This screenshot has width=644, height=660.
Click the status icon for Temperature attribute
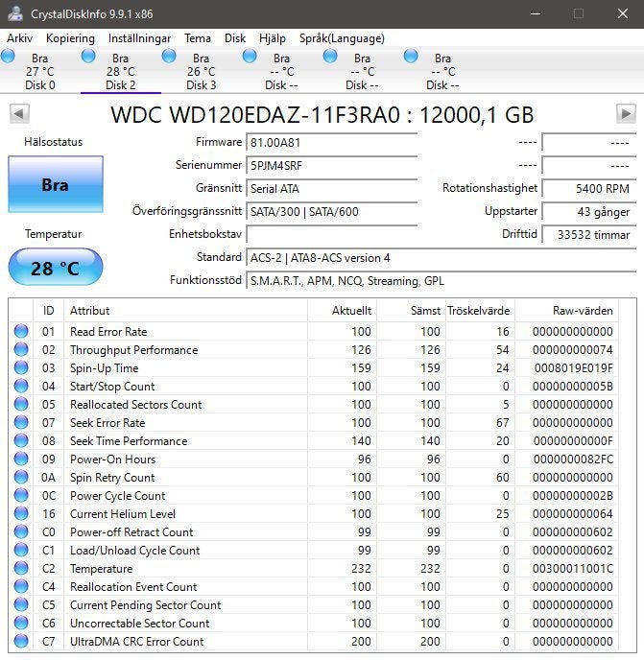pyautogui.click(x=21, y=568)
